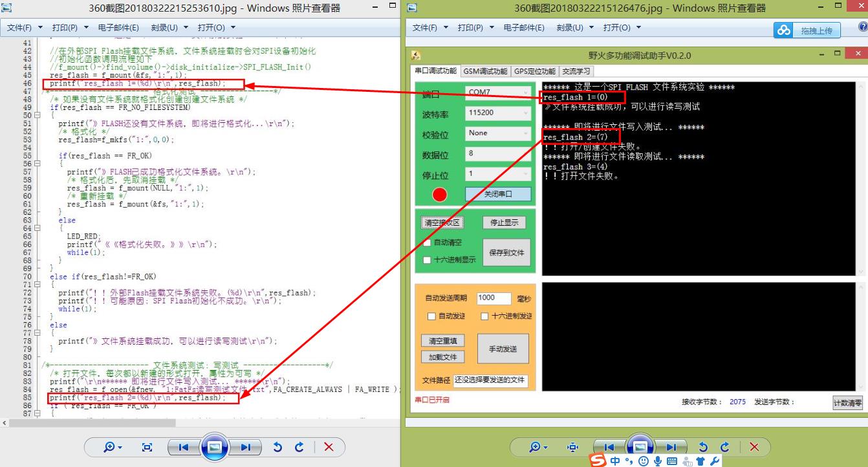Click the fit-to-window icon in left photo viewer
This screenshot has width=868, height=467.
147,446
